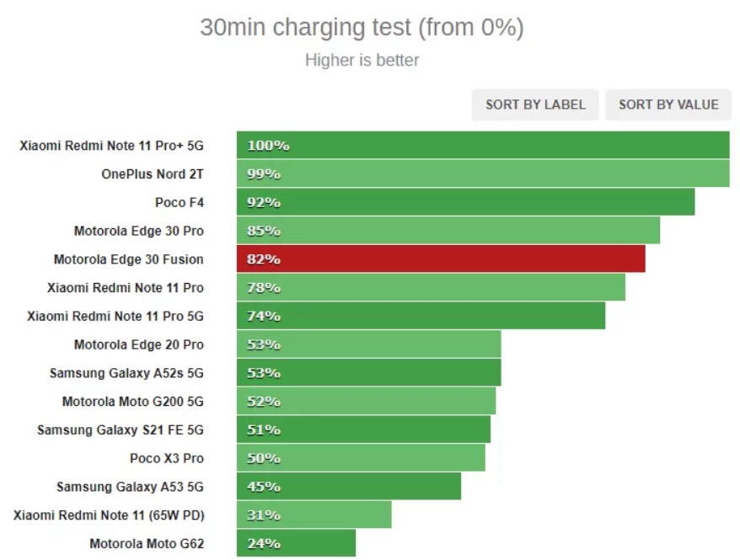Image resolution: width=740 pixels, height=560 pixels.
Task: Click the Motorola Edge 20 Pro bar
Action: point(369,344)
